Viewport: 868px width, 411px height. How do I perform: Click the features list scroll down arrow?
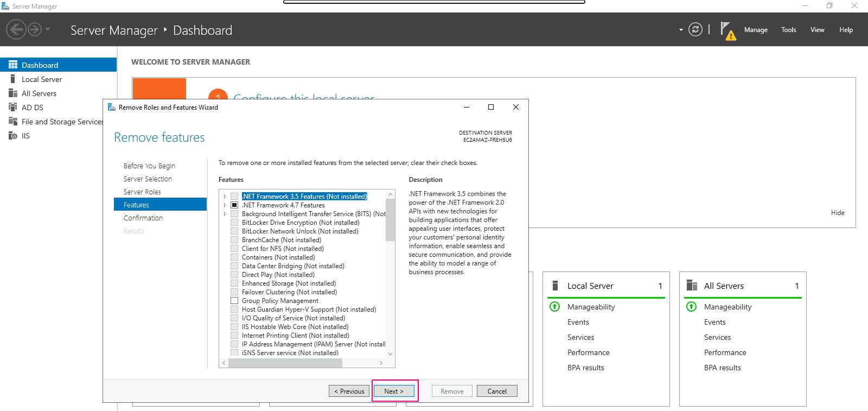tap(390, 354)
